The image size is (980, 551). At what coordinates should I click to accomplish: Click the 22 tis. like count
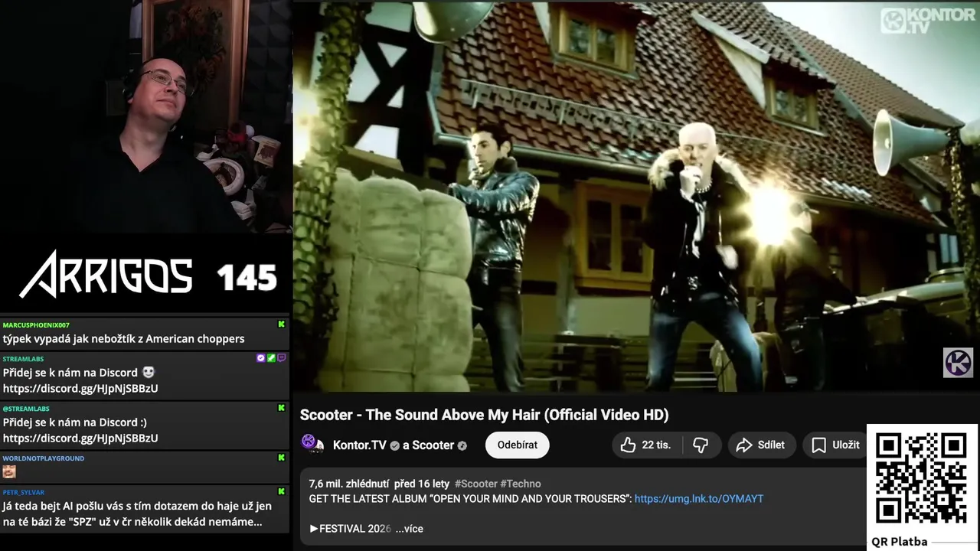656,445
